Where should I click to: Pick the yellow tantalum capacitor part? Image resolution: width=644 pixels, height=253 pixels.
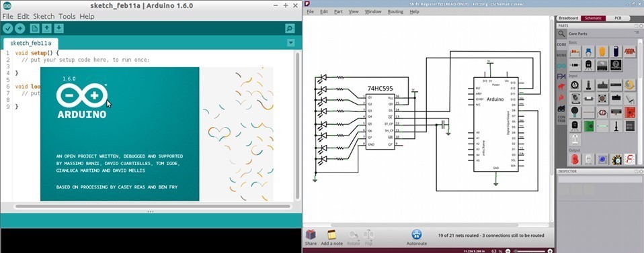click(x=602, y=52)
